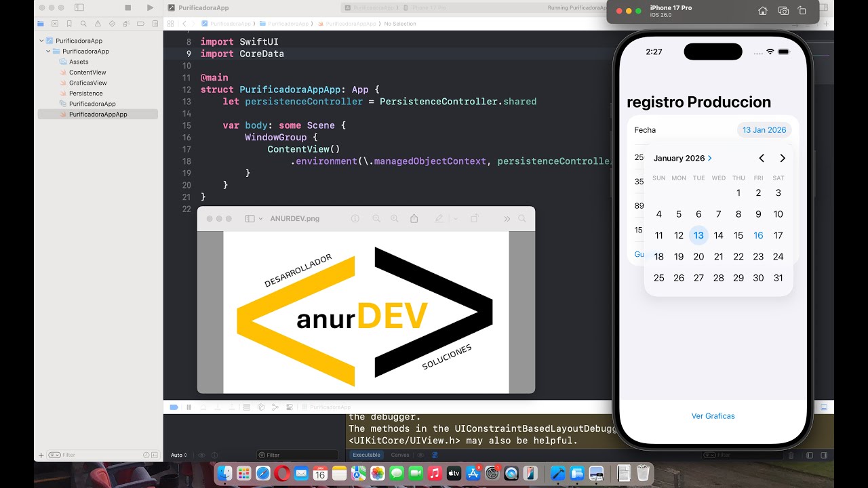Share ANURDEV.png from Preview toolbar
This screenshot has width=868, height=488.
click(414, 218)
